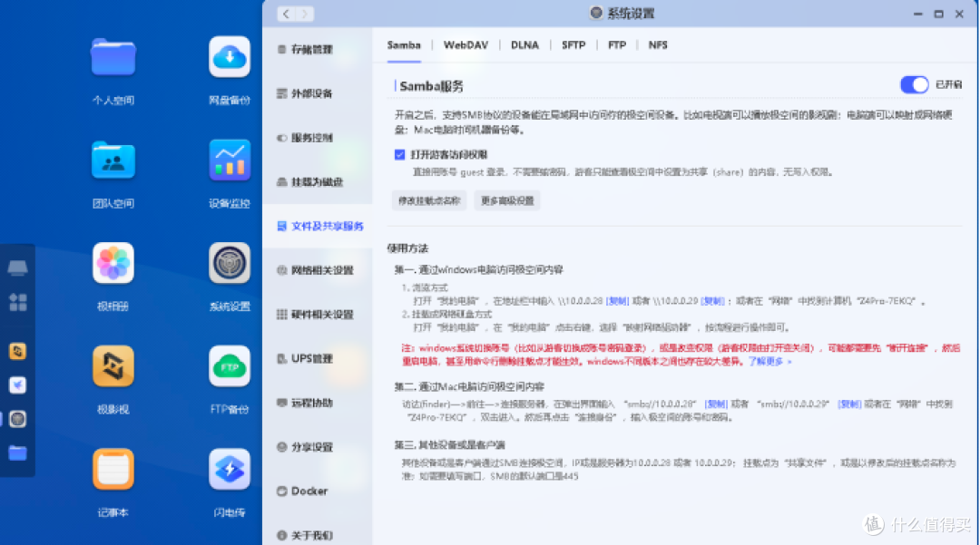Toggle the Samba服务 switch off
980x545 pixels.
click(915, 85)
